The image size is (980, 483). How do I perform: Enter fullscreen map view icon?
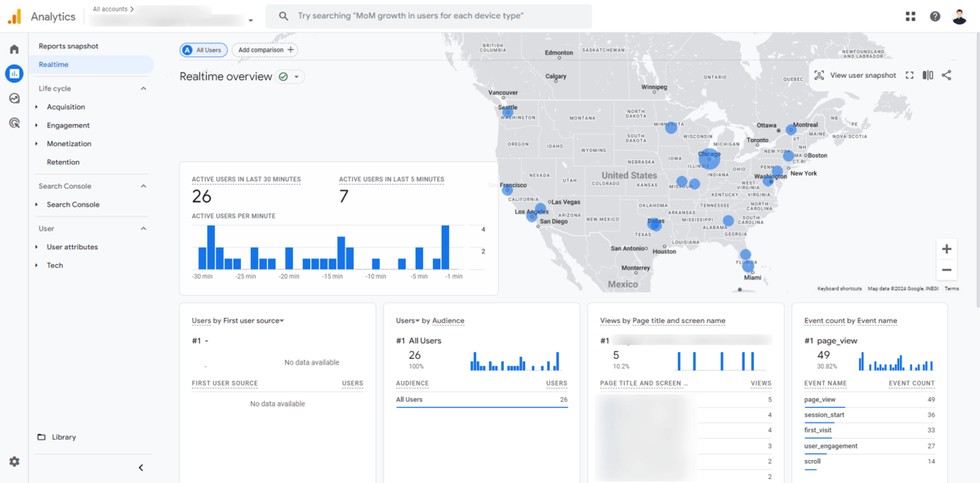point(910,75)
